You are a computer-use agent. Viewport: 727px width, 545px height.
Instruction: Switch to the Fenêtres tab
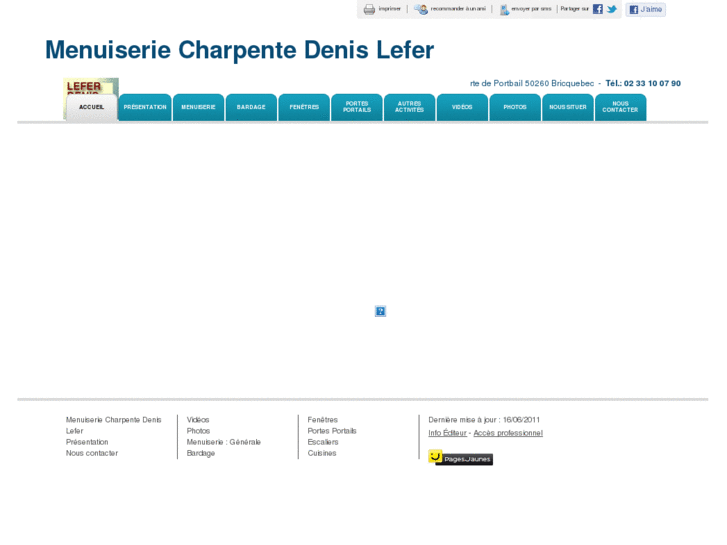(304, 108)
